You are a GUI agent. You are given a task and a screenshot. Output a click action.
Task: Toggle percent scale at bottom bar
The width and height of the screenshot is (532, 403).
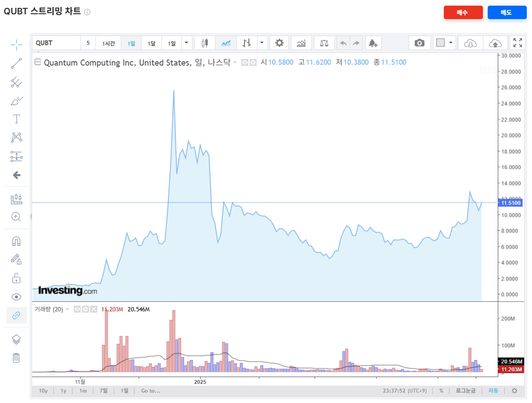(x=441, y=391)
